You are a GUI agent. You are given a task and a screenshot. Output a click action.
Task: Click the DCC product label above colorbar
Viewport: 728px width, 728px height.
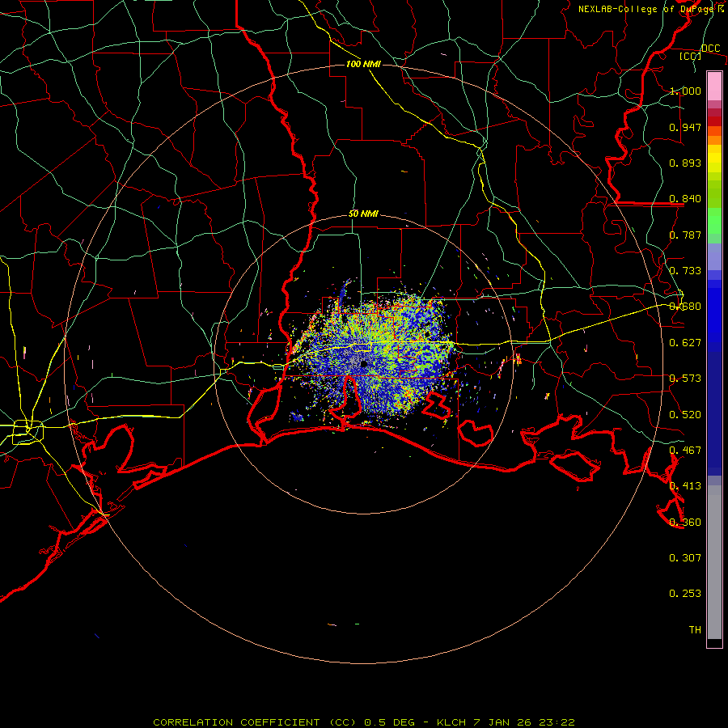point(710,49)
